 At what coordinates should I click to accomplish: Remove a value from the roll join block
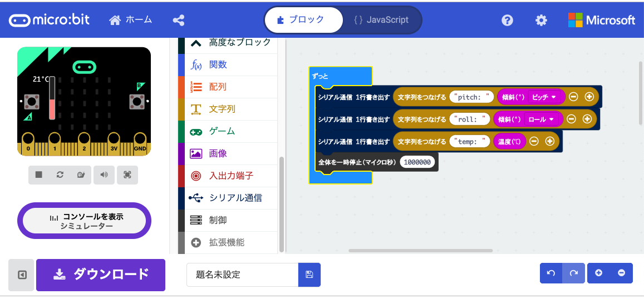click(571, 119)
